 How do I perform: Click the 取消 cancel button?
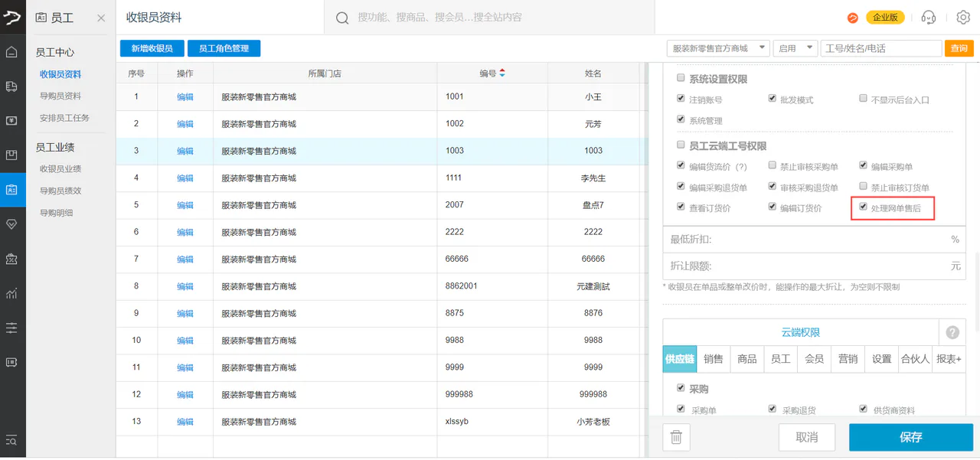[x=807, y=437]
